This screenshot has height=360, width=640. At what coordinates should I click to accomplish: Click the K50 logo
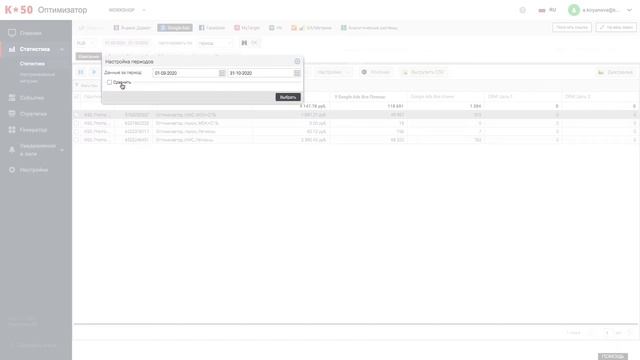[18, 10]
